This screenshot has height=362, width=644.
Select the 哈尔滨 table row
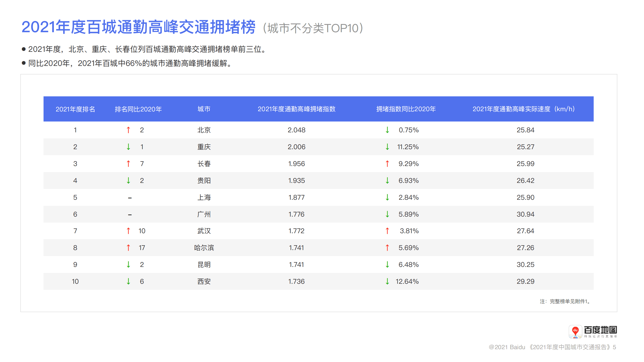coord(322,248)
